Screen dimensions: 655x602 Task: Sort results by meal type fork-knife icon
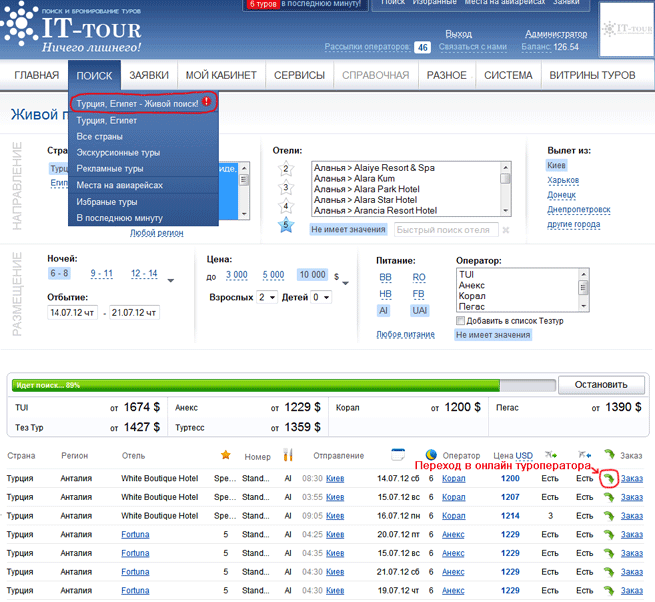288,455
